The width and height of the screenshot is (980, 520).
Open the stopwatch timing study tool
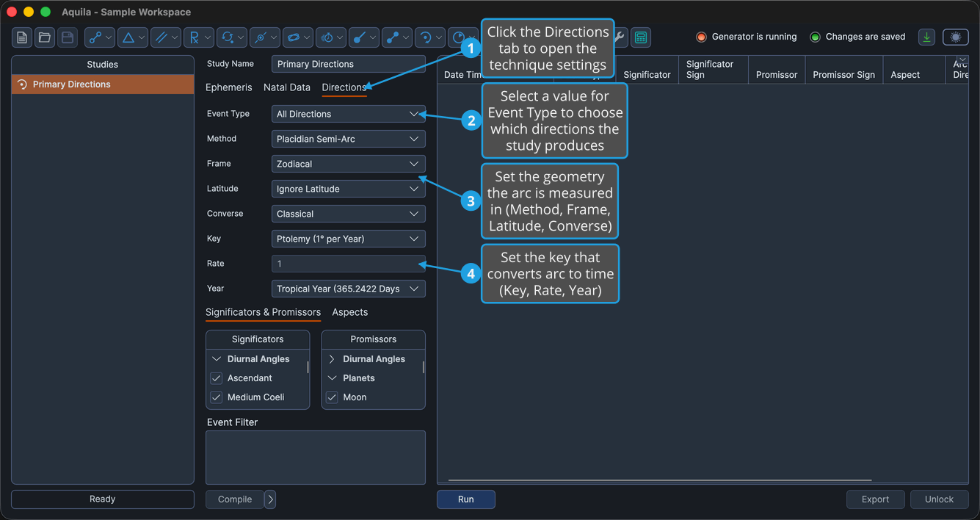(330, 37)
